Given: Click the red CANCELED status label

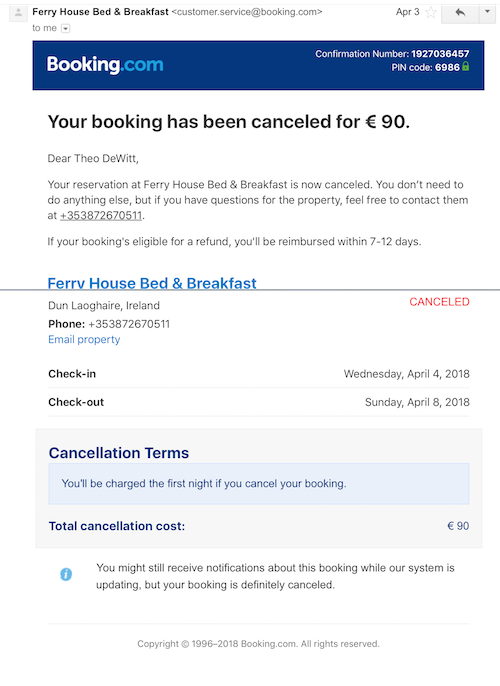Looking at the screenshot, I should 439,302.
